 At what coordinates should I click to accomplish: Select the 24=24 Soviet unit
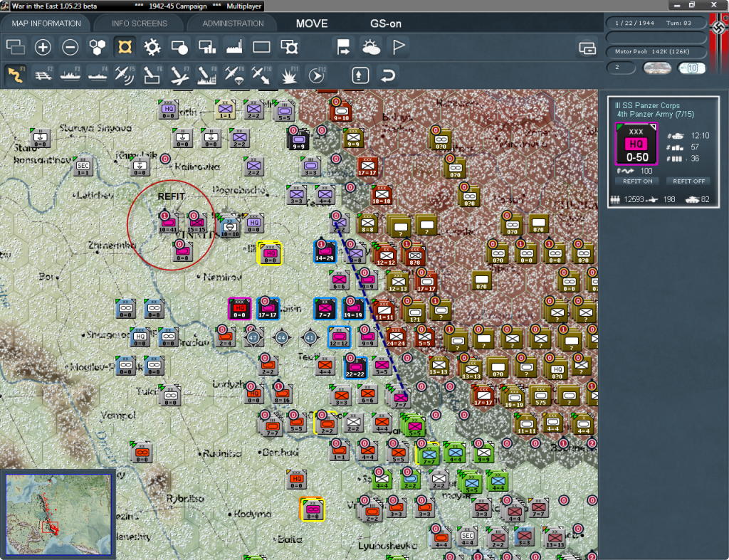click(396, 337)
